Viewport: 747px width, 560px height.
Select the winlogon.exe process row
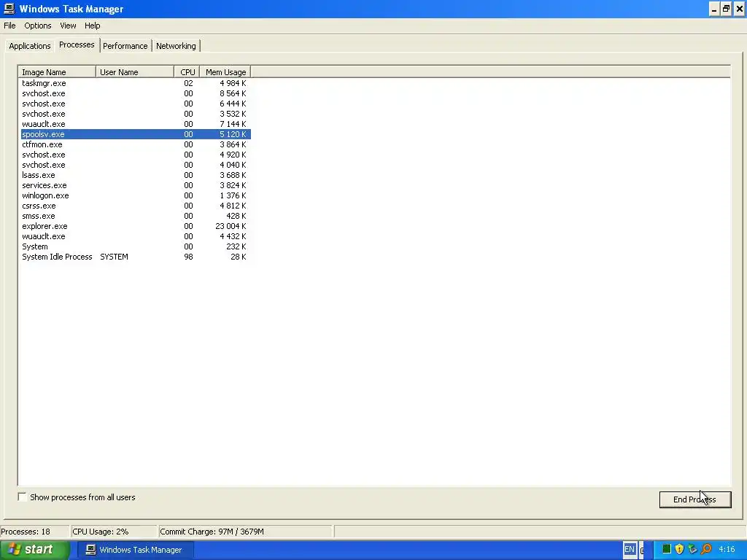coord(136,195)
